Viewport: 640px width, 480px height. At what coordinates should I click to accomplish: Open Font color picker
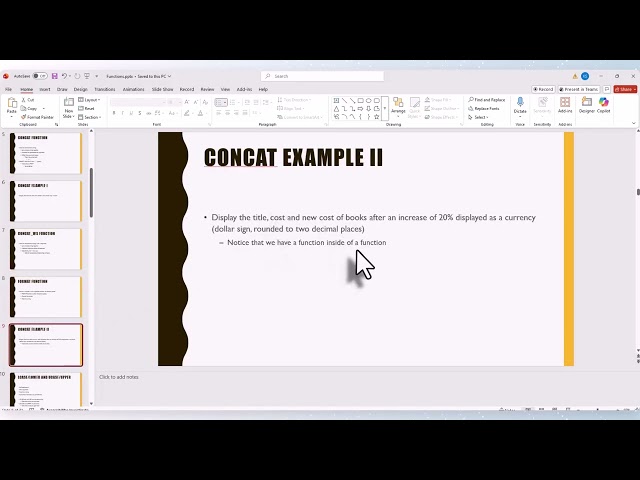pyautogui.click(x=201, y=113)
